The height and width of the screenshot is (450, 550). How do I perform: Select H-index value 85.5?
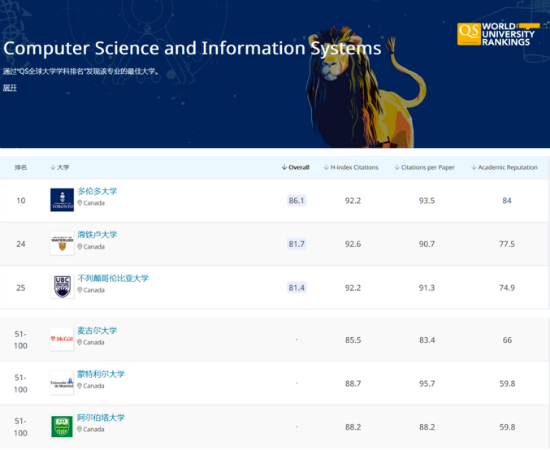pos(353,340)
